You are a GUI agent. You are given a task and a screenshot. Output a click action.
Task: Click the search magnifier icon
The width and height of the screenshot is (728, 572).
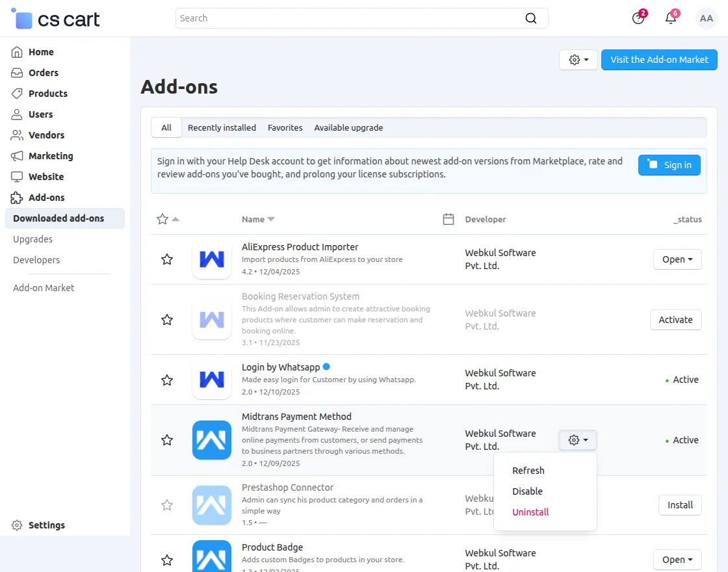tap(530, 18)
